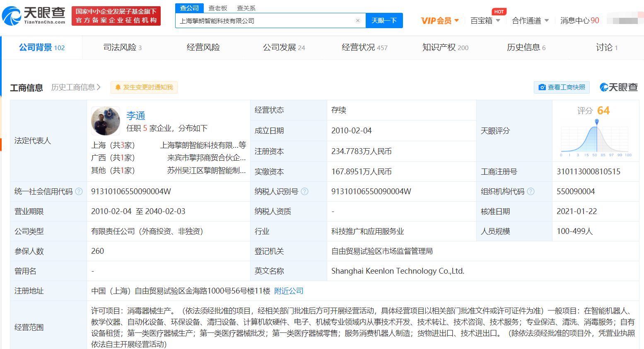Clear the search box with the X icon
This screenshot has width=644, height=349.
point(358,20)
